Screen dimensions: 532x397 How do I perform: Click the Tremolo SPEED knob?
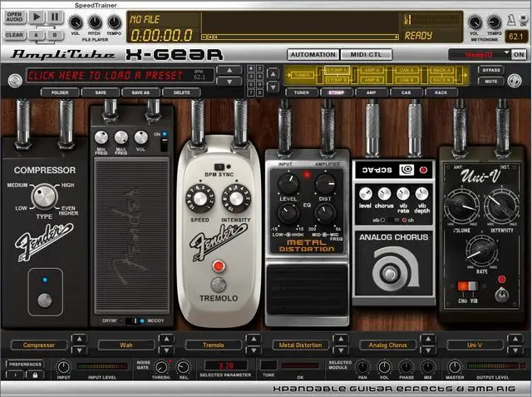(199, 199)
